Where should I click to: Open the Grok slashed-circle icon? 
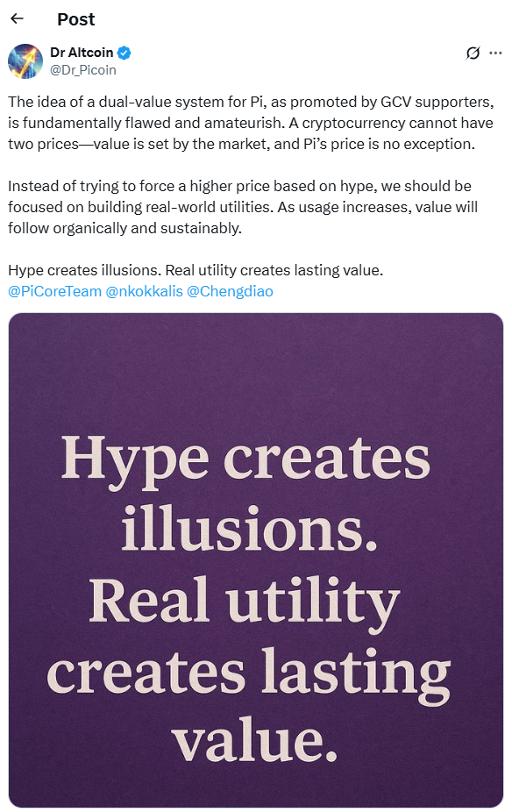pyautogui.click(x=473, y=53)
